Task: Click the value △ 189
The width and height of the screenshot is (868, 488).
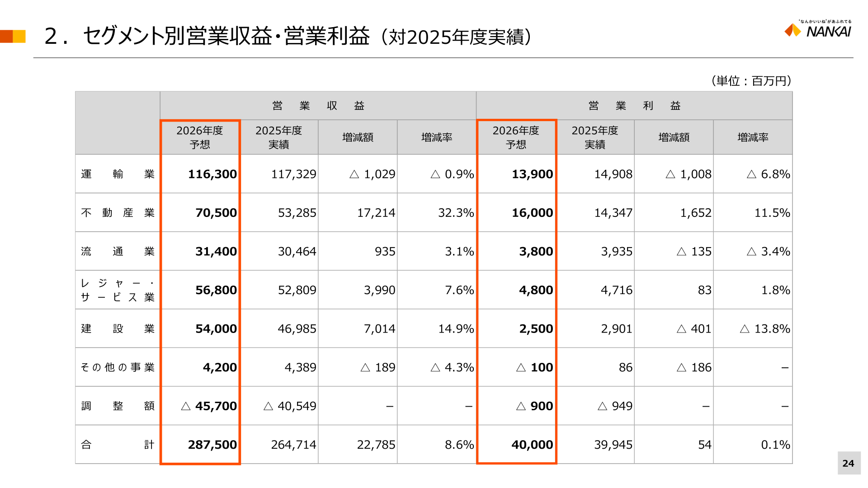Action: 377,367
